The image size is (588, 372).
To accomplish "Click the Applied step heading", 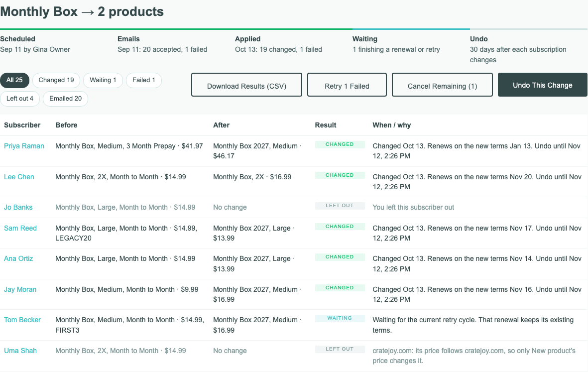I will click(x=247, y=39).
